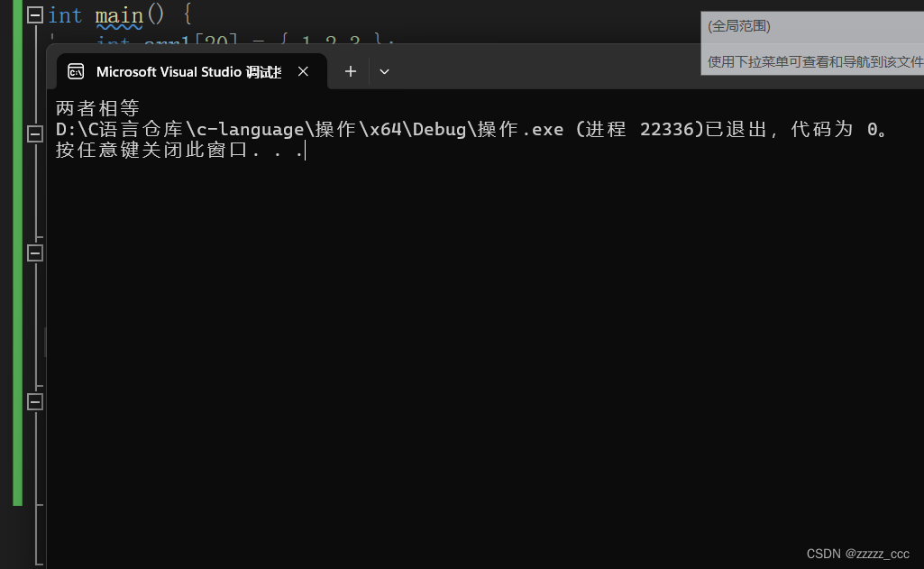Image resolution: width=924 pixels, height=569 pixels.
Task: Click the main function name in the code
Action: coord(120,15)
